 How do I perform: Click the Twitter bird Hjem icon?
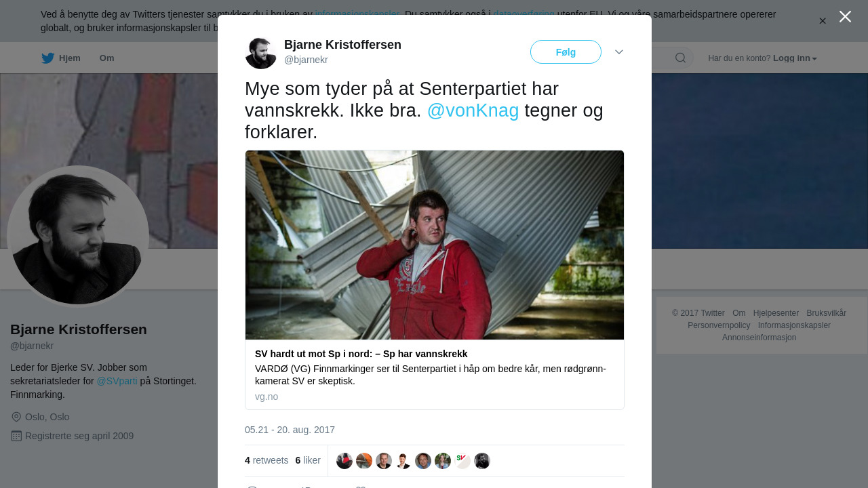click(47, 58)
